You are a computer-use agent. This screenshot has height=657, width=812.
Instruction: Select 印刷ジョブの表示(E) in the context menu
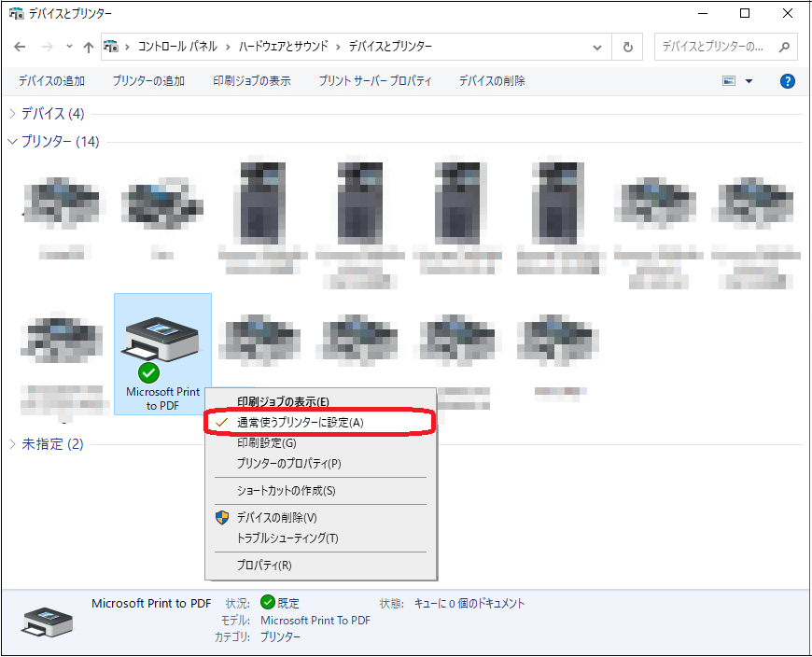283,401
